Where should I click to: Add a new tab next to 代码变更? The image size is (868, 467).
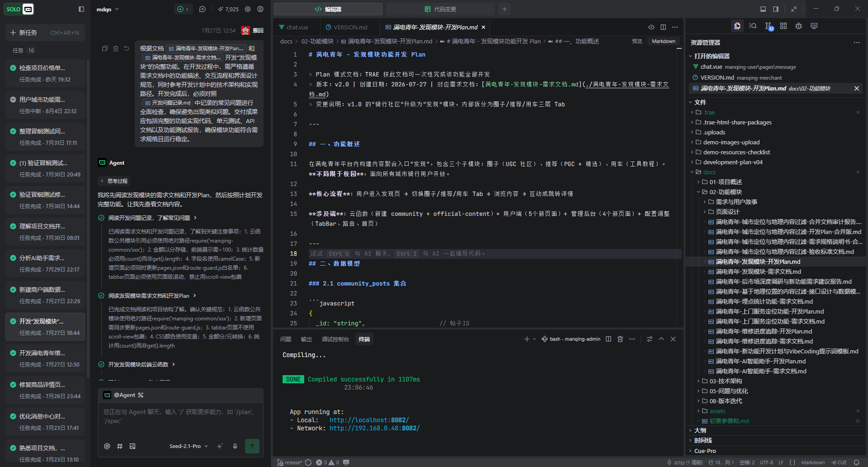505,9
